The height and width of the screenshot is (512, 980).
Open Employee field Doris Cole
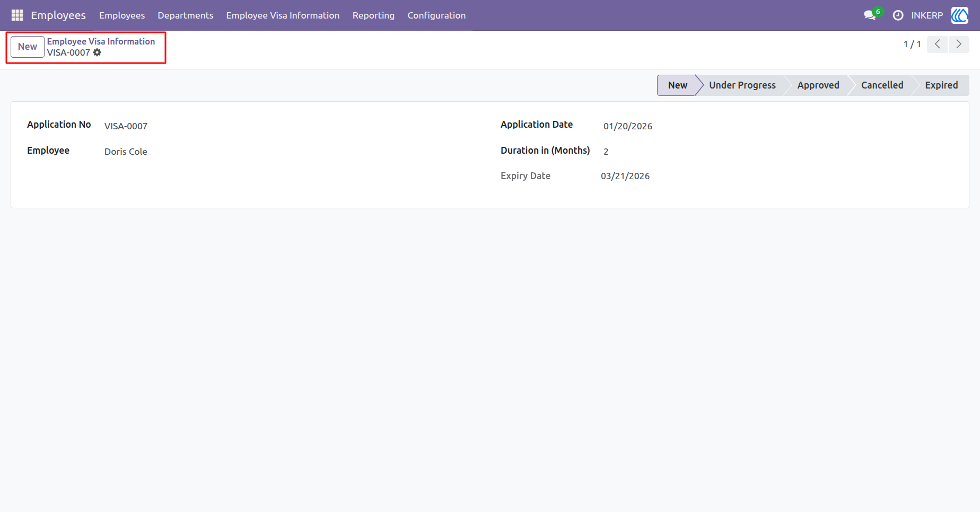tap(126, 152)
